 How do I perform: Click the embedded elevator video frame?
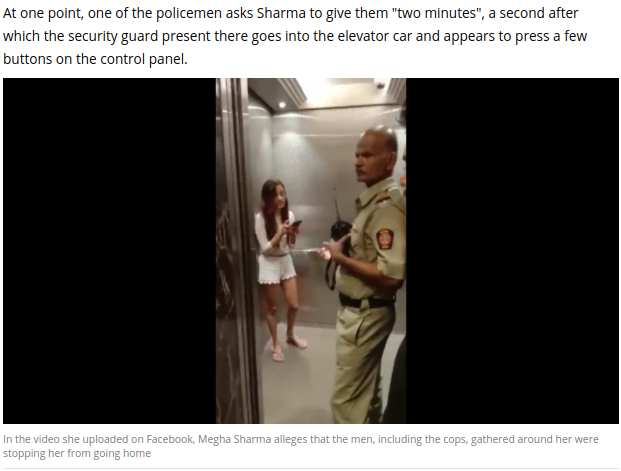point(310,251)
